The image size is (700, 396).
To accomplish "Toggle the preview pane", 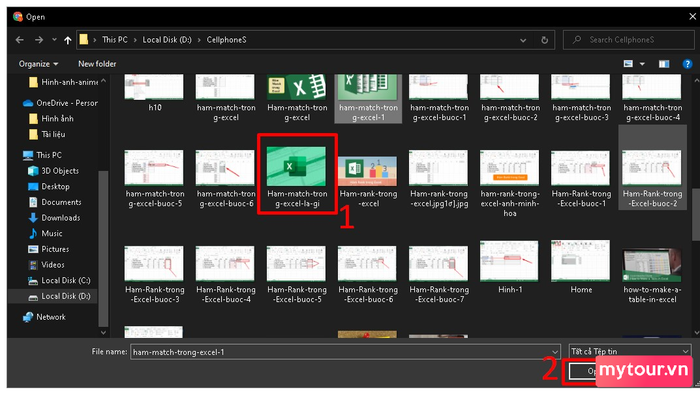I will pyautogui.click(x=664, y=64).
